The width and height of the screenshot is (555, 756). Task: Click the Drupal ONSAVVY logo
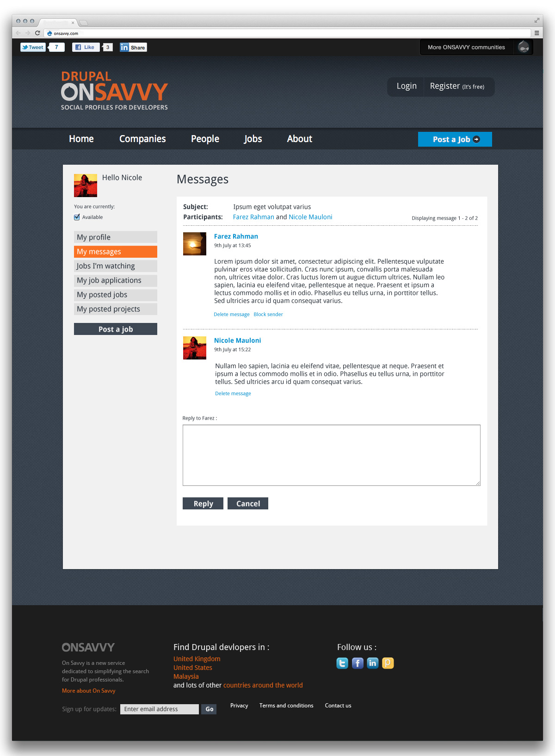[114, 91]
